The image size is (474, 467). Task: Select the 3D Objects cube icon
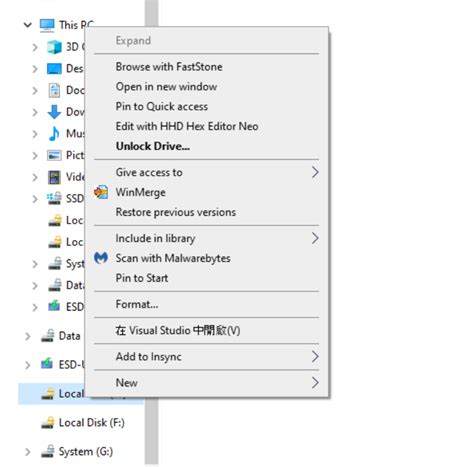point(54,47)
